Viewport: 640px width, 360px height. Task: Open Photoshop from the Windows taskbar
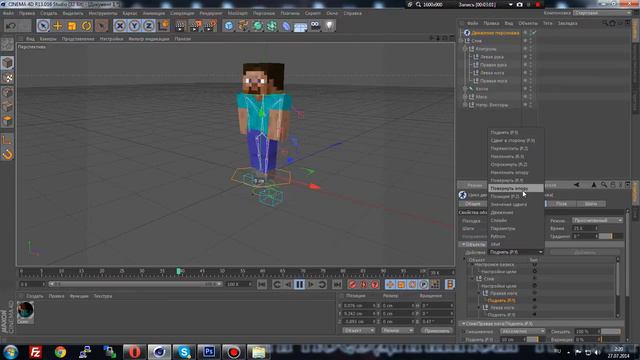click(x=209, y=352)
